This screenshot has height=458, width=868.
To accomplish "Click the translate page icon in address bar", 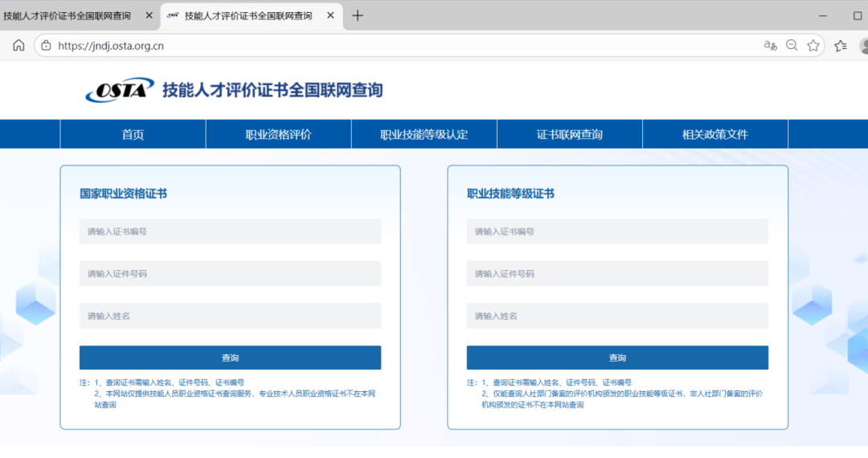I will (770, 46).
